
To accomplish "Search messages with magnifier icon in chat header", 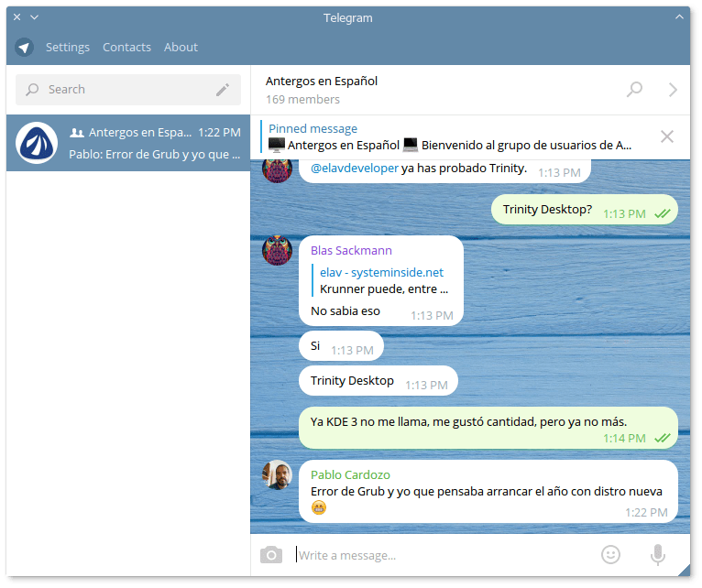I will 634,90.
